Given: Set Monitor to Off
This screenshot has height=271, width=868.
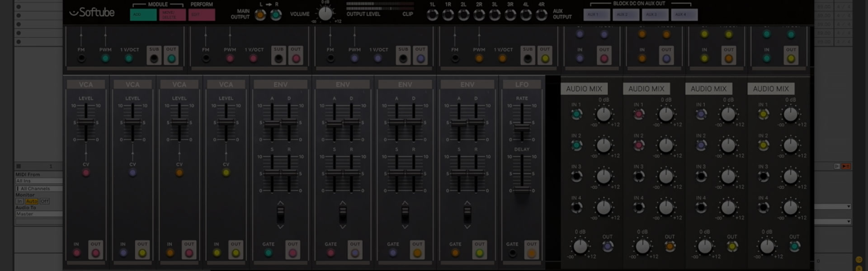Looking at the screenshot, I should point(44,201).
